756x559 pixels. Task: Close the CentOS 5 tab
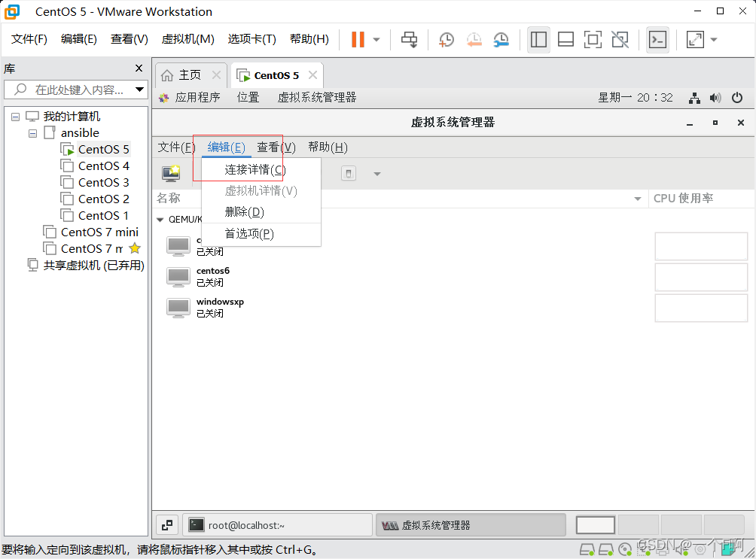(x=313, y=75)
